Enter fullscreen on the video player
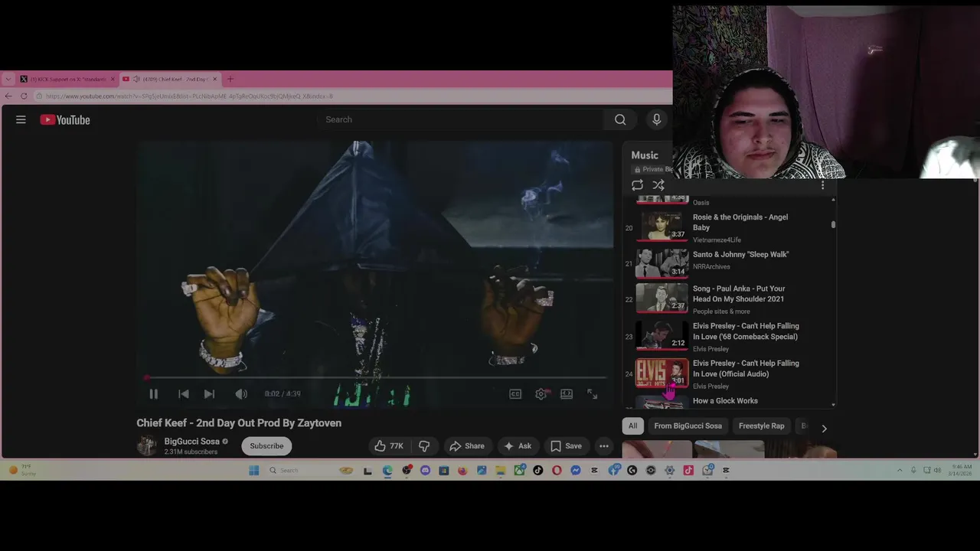The height and width of the screenshot is (551, 980). click(592, 394)
